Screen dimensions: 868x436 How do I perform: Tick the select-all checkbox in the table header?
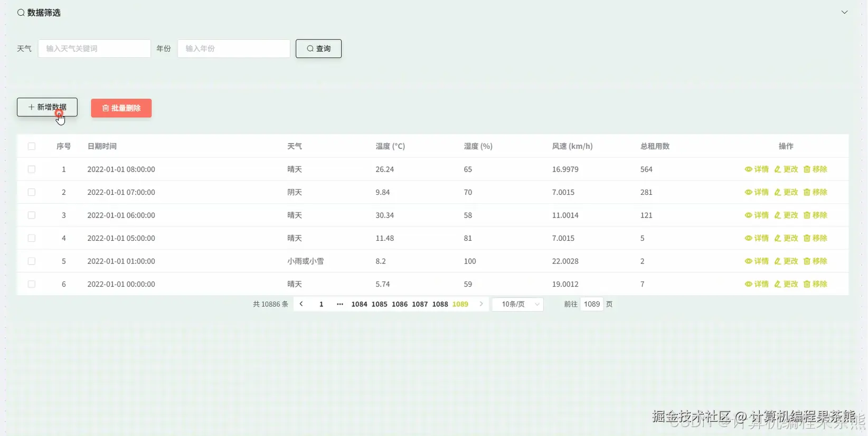point(32,146)
